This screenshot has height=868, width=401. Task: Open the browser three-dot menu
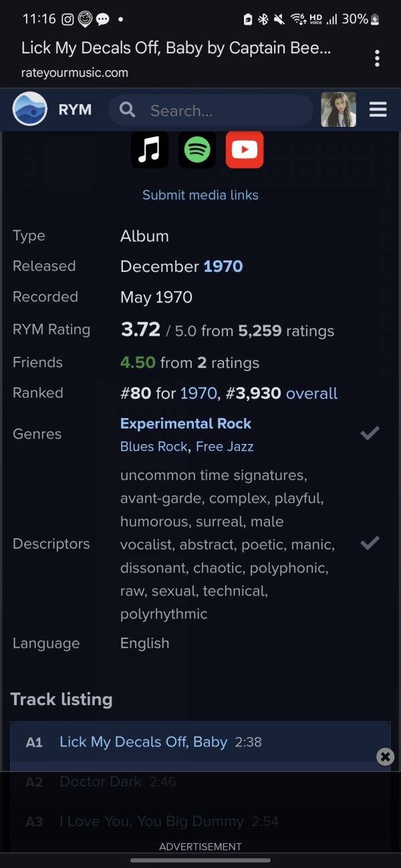[x=377, y=58]
